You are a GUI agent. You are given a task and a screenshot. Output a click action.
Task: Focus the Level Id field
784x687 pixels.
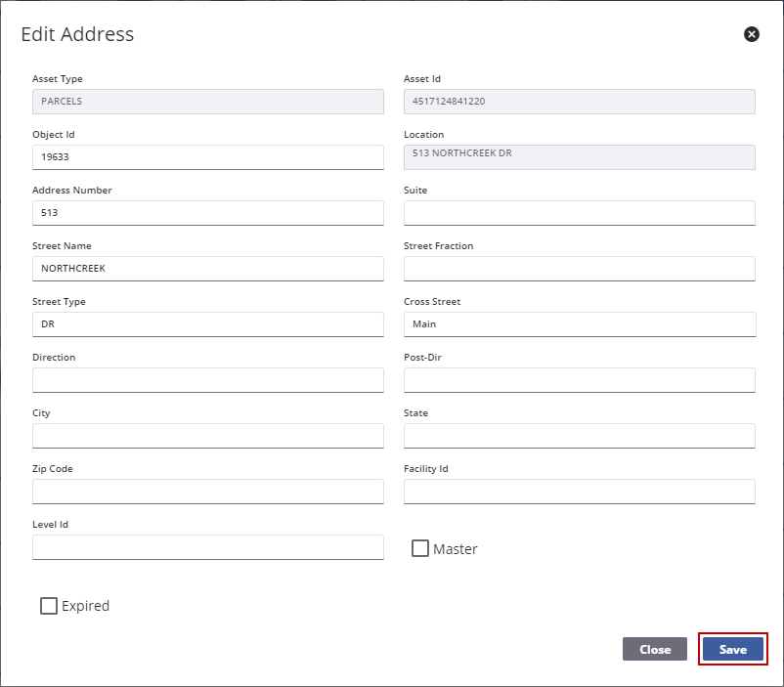[208, 547]
